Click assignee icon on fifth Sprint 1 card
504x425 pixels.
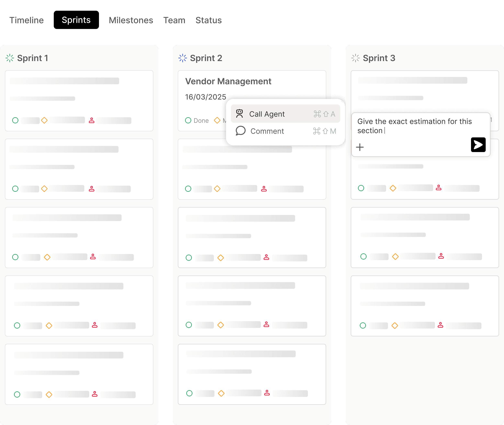tap(95, 394)
